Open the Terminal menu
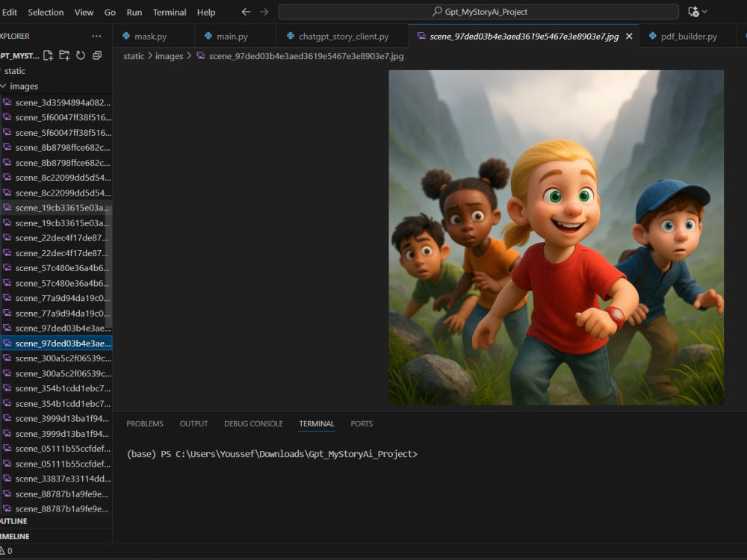Image resolution: width=747 pixels, height=560 pixels. [170, 13]
